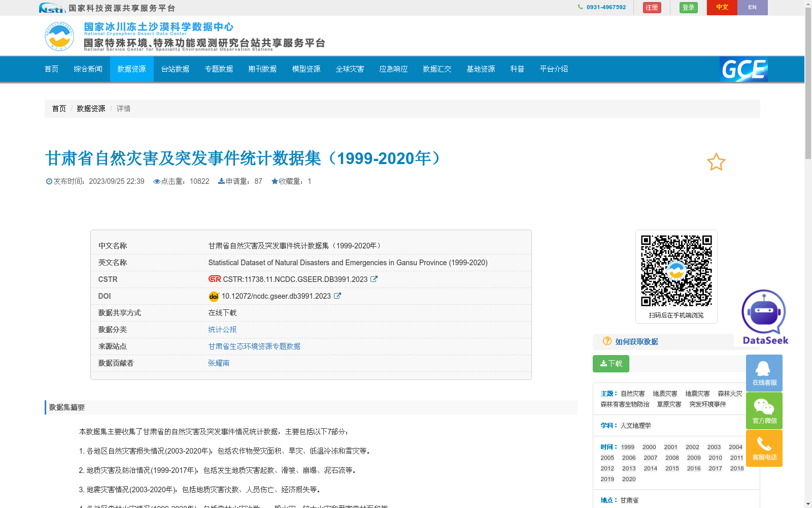Click the data center round logo
This screenshot has height=508, width=812.
click(59, 36)
